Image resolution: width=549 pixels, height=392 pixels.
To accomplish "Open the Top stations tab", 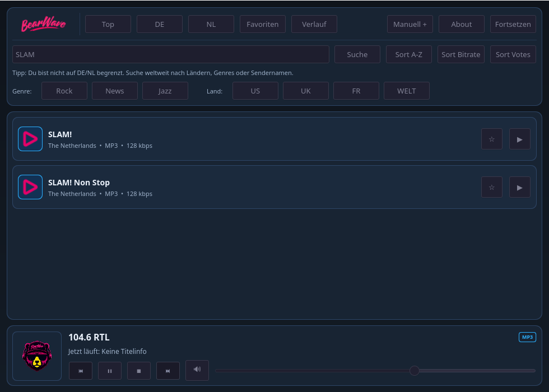I will [108, 24].
